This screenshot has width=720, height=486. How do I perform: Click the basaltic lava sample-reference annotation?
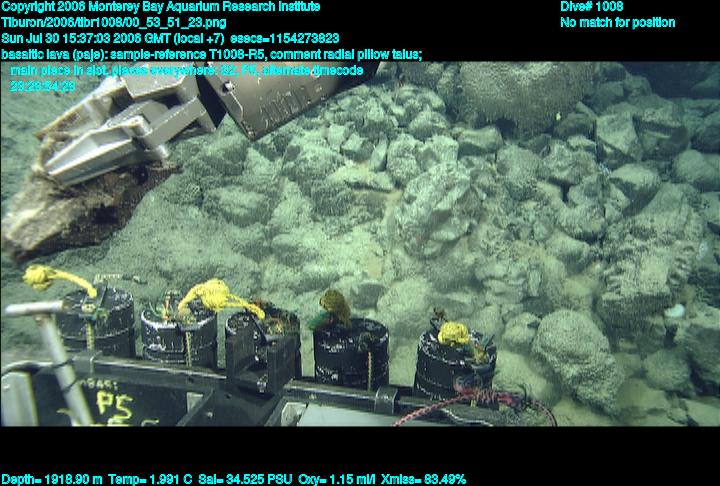coord(211,54)
